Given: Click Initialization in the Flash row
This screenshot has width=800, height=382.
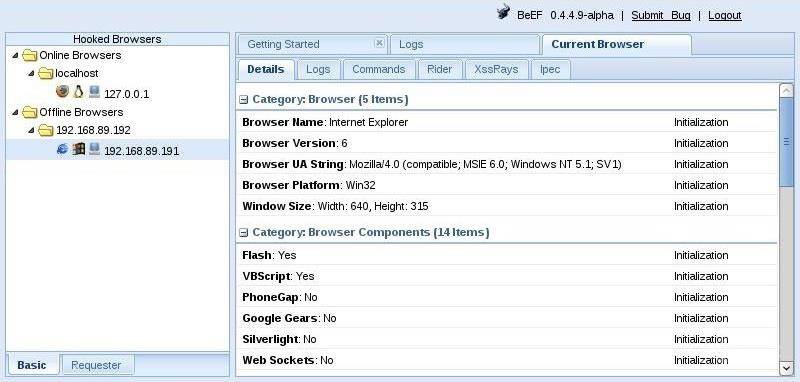Looking at the screenshot, I should pos(701,255).
